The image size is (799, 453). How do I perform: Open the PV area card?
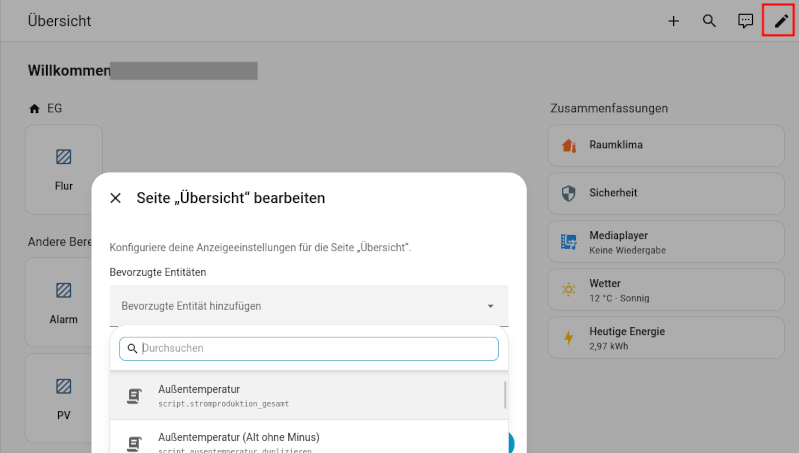click(x=64, y=397)
